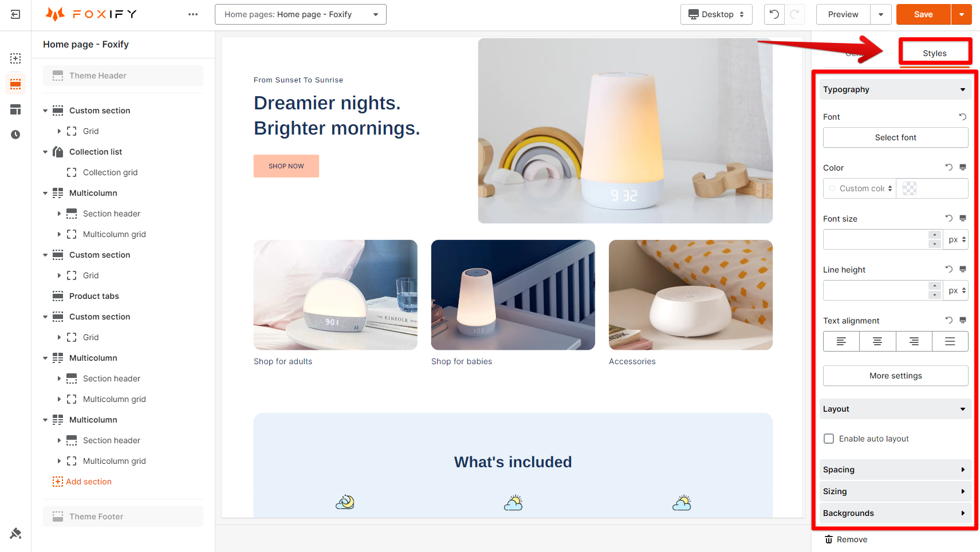Open the Custom color dropdown
This screenshot has width=980, height=552.
[x=860, y=188]
